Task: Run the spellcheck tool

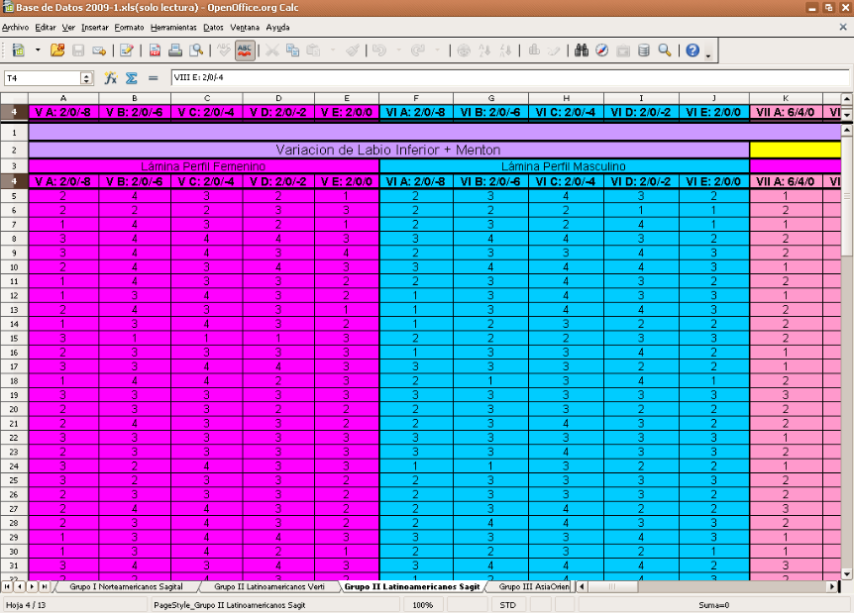Action: tap(225, 49)
